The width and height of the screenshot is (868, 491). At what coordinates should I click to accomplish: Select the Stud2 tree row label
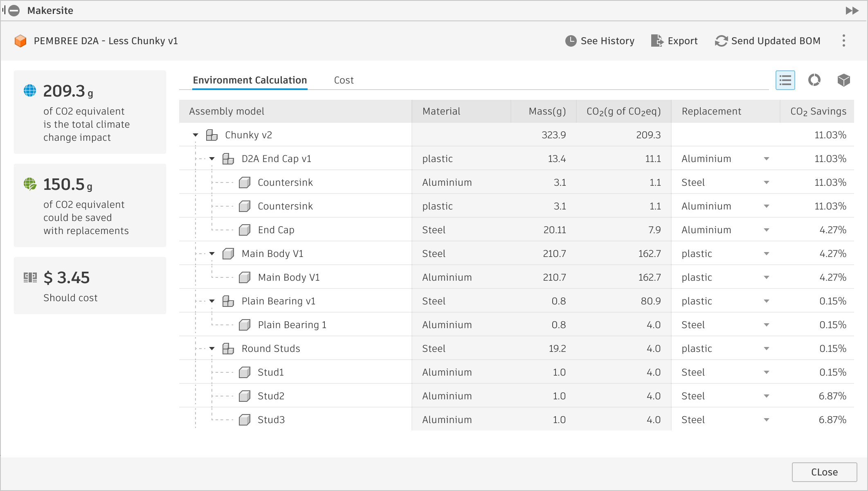(271, 396)
